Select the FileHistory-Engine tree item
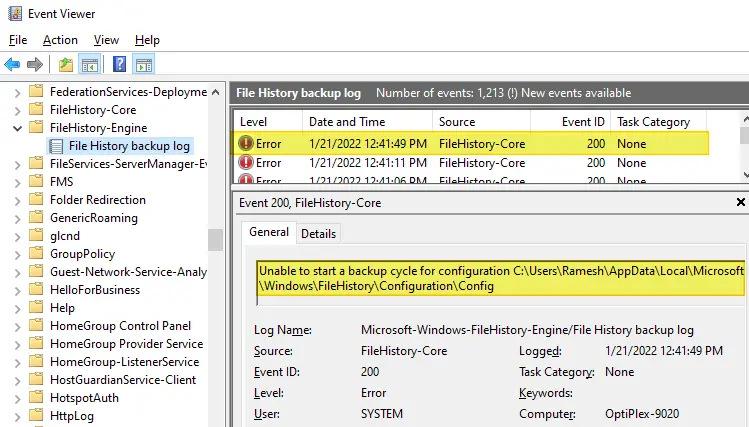 [98, 128]
